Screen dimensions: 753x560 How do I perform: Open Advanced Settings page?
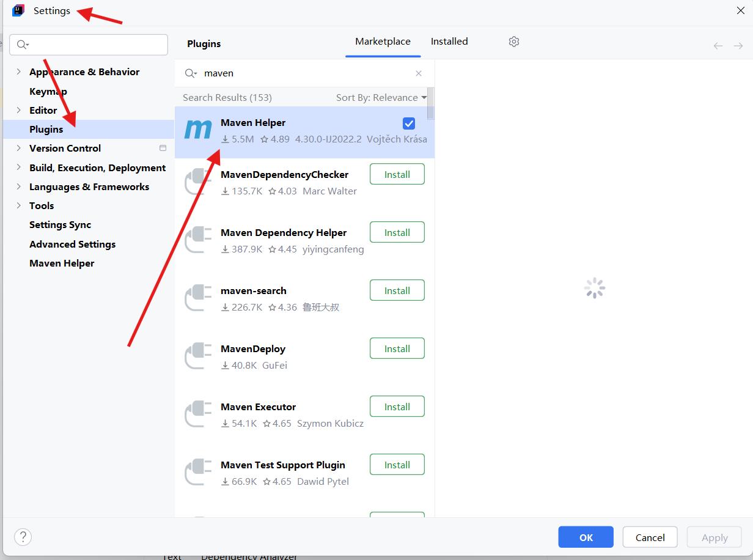point(72,244)
